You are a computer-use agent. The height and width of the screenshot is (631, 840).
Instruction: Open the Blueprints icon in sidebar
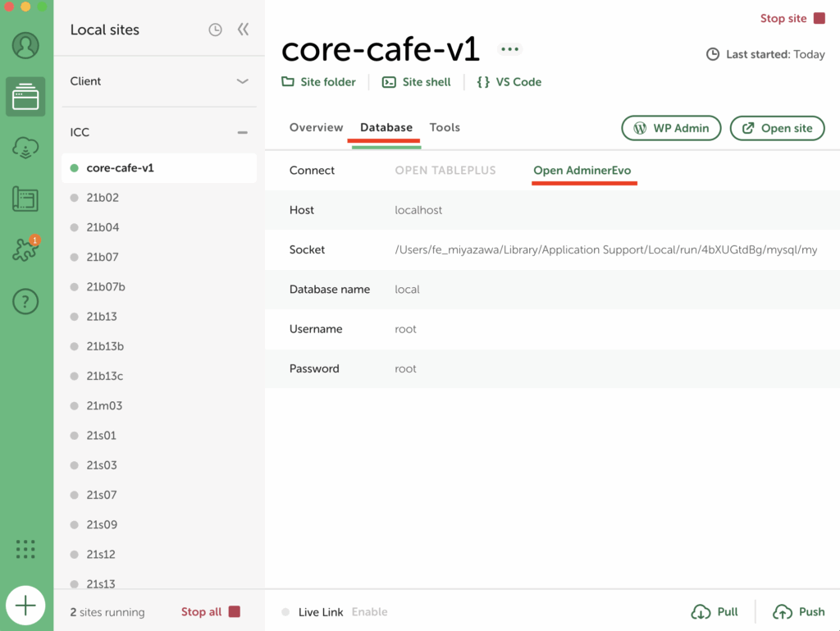click(x=25, y=199)
